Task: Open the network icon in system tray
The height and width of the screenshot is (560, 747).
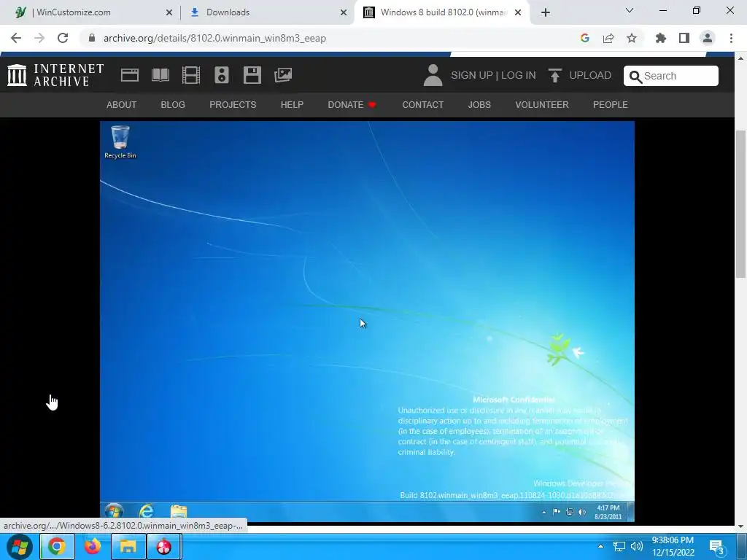Action: pos(619,546)
